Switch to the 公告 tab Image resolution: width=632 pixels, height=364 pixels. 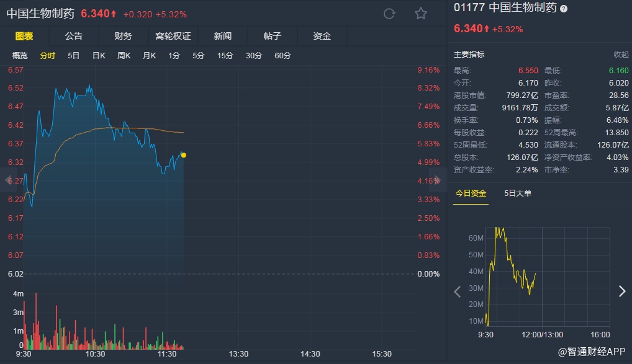(74, 36)
